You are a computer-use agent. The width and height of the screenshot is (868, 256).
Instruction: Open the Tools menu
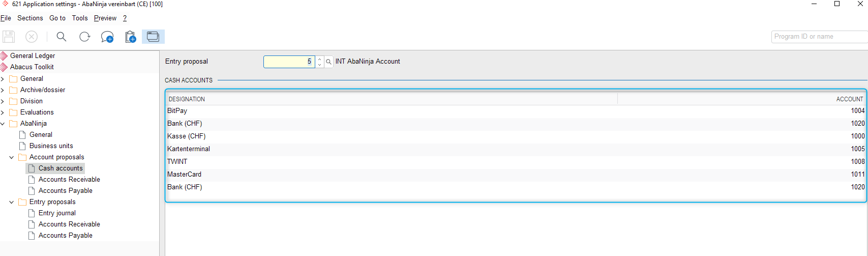[80, 18]
